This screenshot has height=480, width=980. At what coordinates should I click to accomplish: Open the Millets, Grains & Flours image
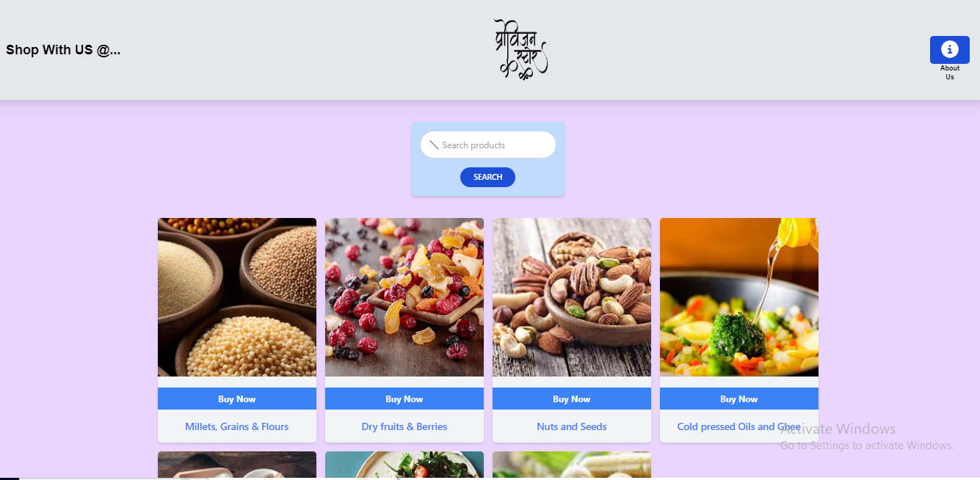(x=237, y=297)
